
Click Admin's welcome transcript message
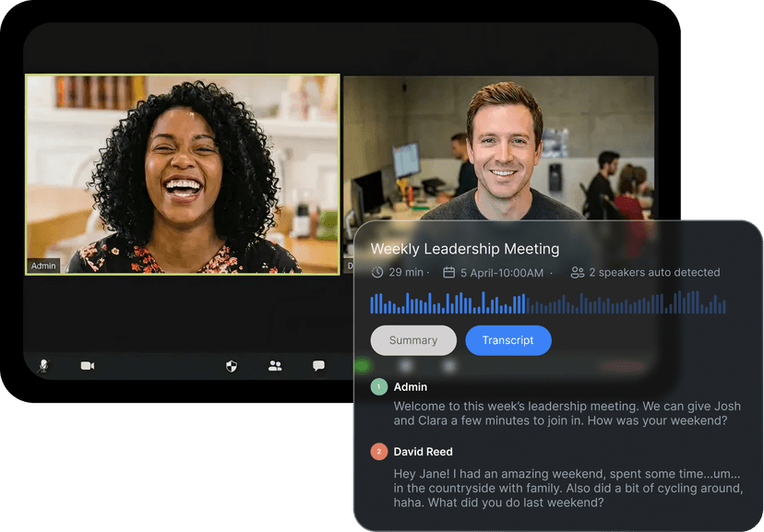click(x=567, y=413)
